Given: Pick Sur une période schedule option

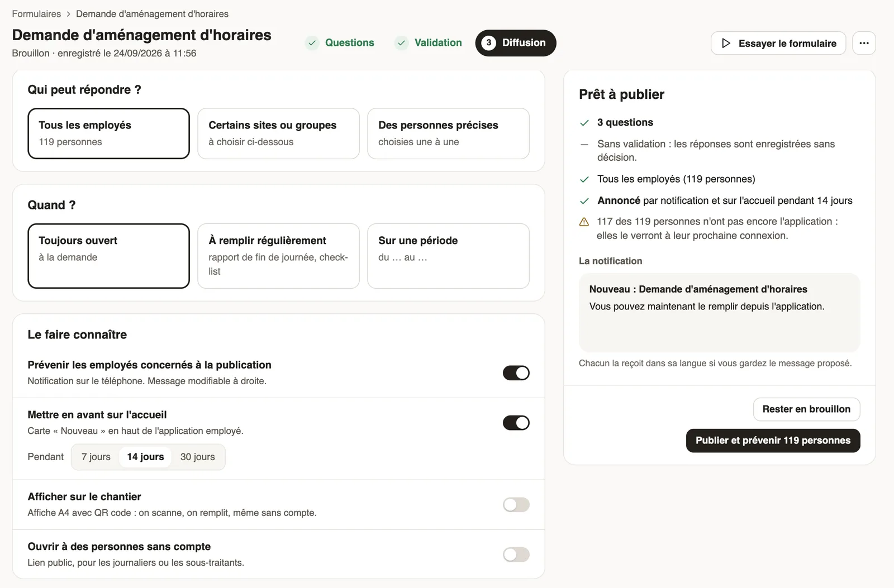Looking at the screenshot, I should (448, 256).
